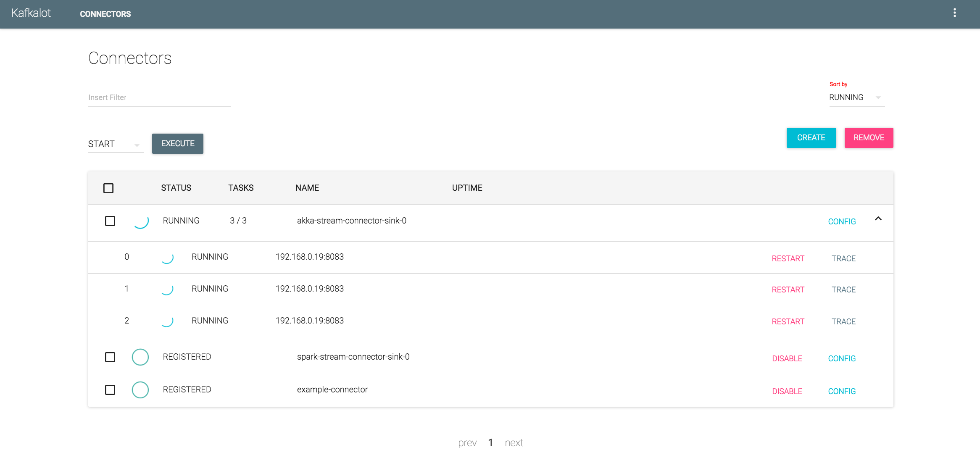Check the akka-stream-connector-sink-0 row checkbox
Image resolution: width=980 pixels, height=463 pixels.
click(x=110, y=221)
